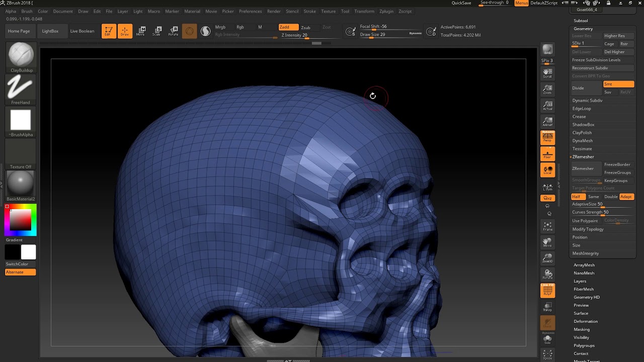Toggle PolyF wireframe display
The image size is (644, 362).
[547, 291]
